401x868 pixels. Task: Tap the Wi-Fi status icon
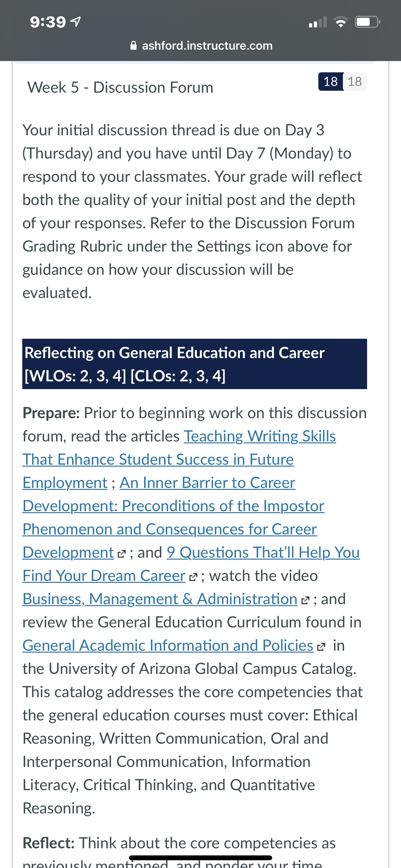coord(341,22)
